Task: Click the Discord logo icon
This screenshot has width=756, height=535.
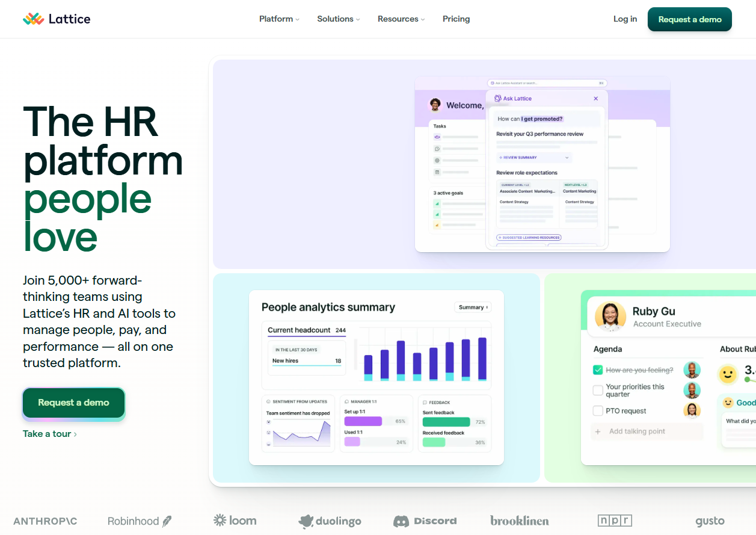Action: tap(401, 521)
